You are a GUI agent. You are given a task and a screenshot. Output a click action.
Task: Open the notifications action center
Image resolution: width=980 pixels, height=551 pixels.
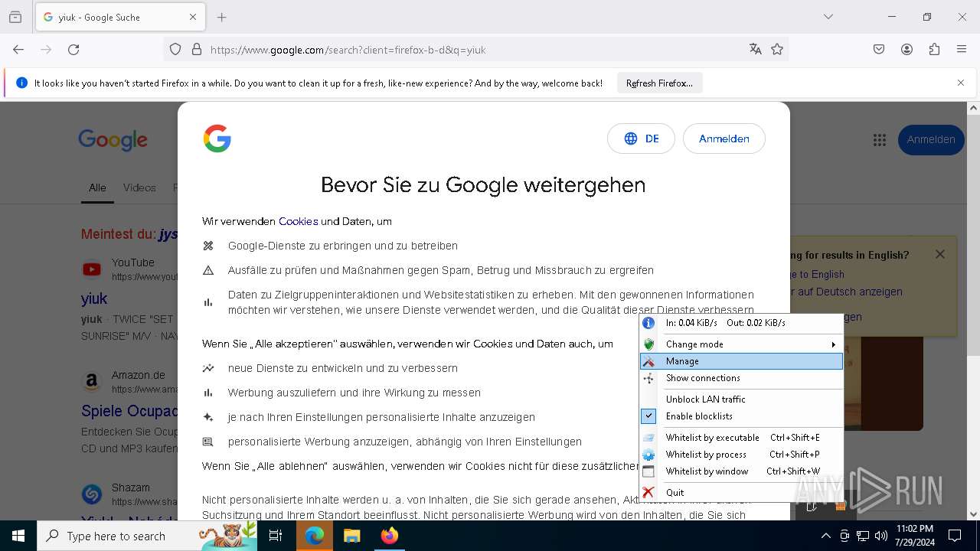pyautogui.click(x=955, y=536)
